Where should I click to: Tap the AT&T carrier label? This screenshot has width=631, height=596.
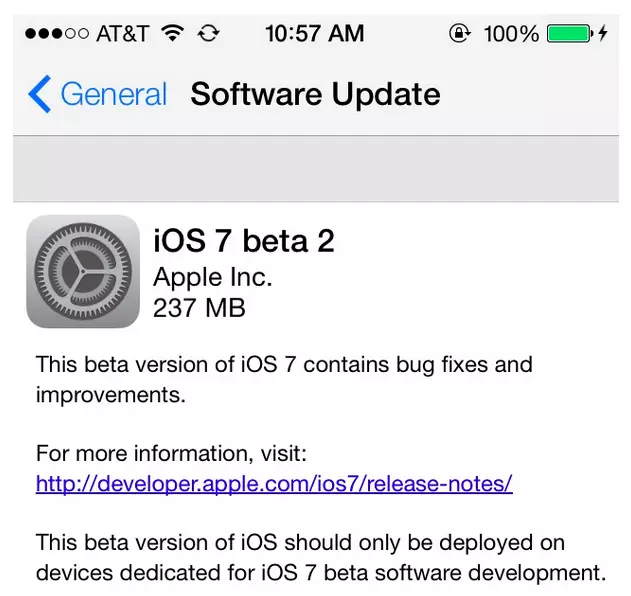click(x=125, y=33)
